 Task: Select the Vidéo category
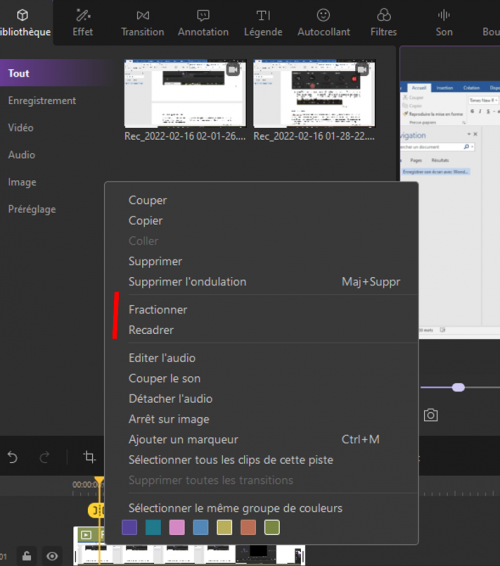(x=21, y=127)
